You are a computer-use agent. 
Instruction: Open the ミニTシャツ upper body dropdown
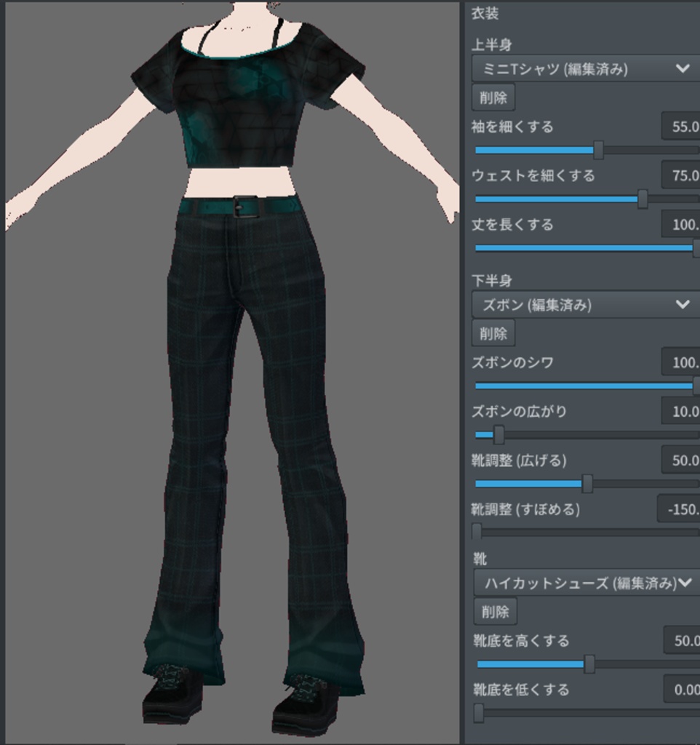[582, 68]
